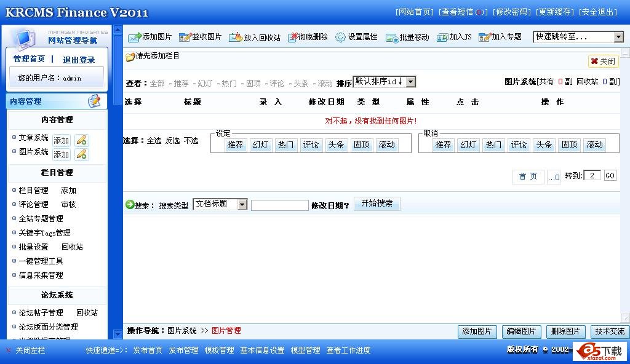Screen dimensions: 630x364
Task: Click the 加入专题 toolbar icon
Action: click(485, 38)
